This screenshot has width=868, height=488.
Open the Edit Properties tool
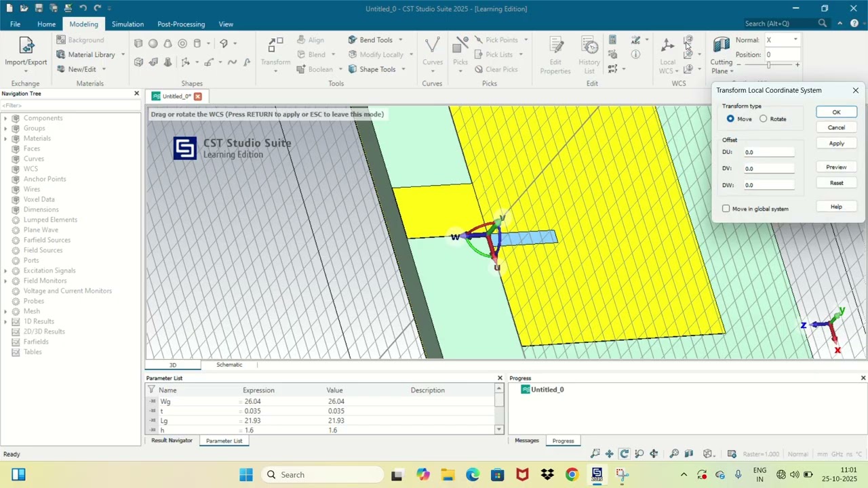point(555,56)
